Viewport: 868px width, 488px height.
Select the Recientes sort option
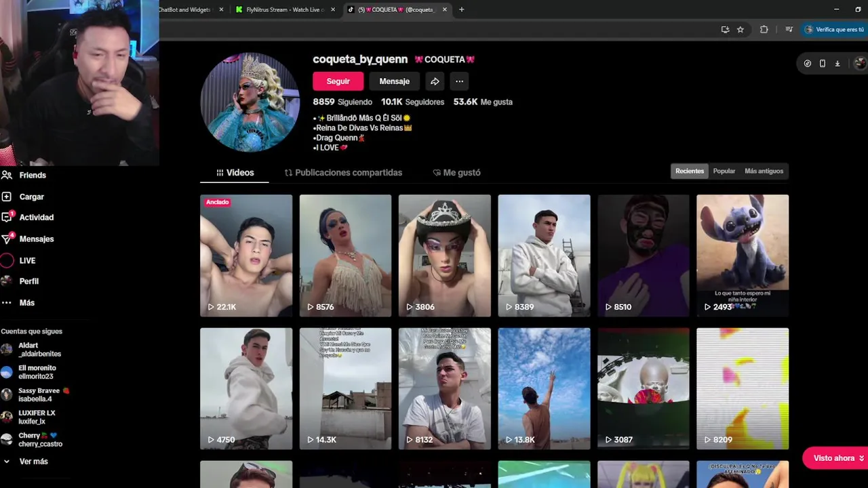690,171
